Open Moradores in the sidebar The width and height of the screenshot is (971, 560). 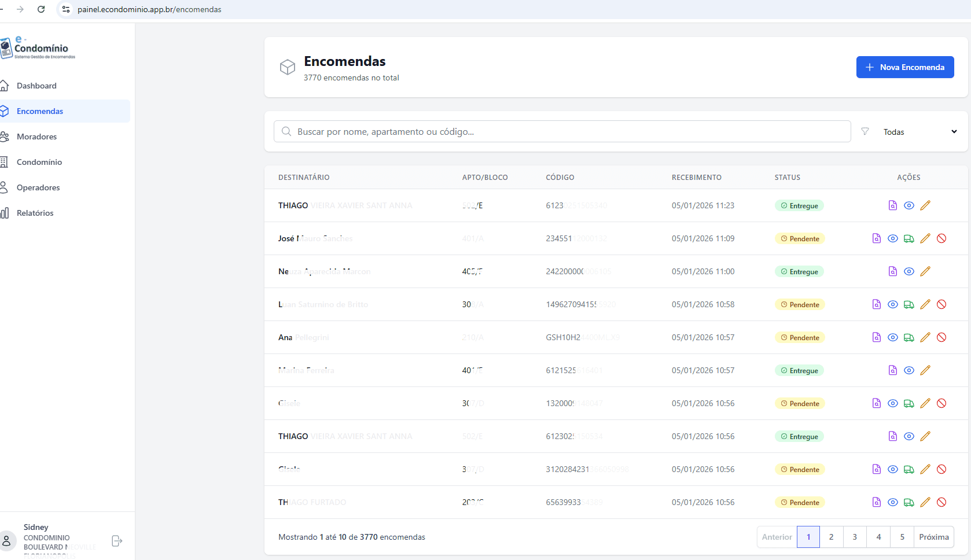36,137
